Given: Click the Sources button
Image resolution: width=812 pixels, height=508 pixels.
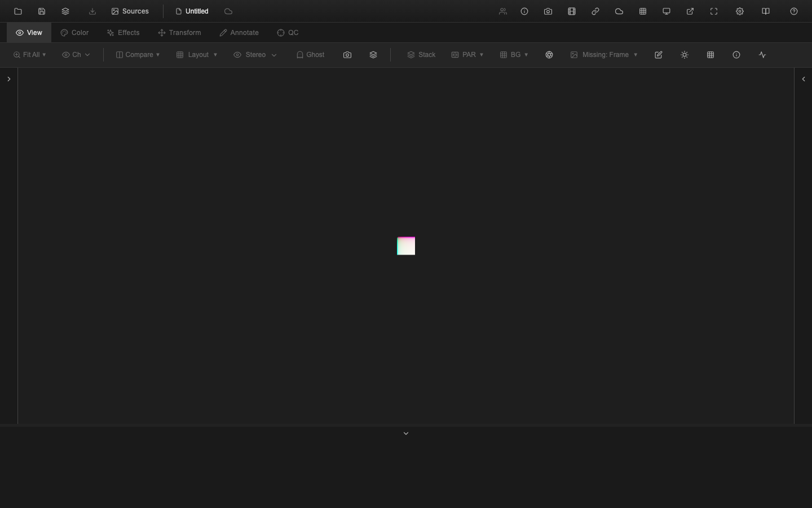Looking at the screenshot, I should (130, 11).
